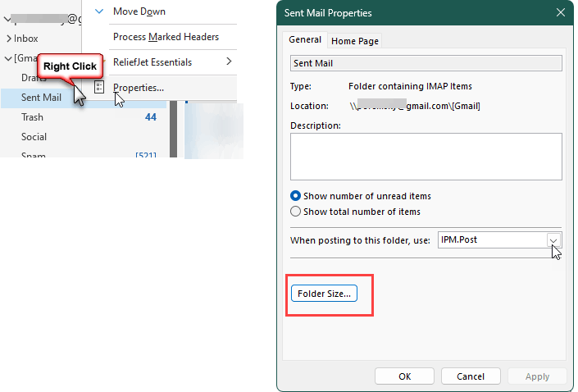This screenshot has width=578, height=392.
Task: Expand the Inbox folder
Action: [x=9, y=39]
